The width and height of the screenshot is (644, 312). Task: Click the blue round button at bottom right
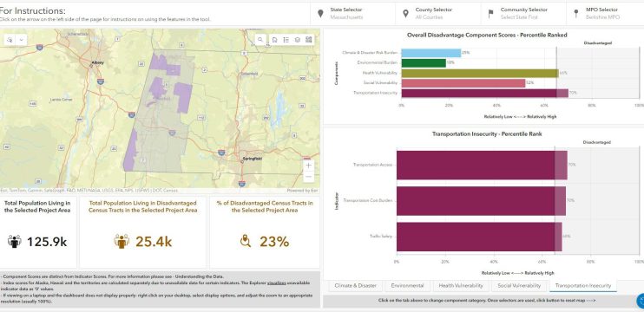(641, 302)
